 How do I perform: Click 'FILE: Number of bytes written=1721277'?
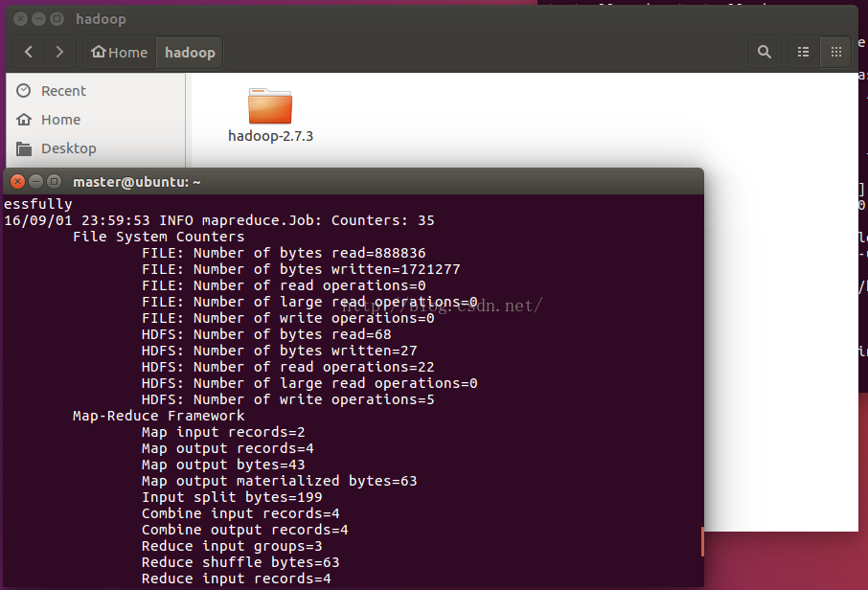301,269
